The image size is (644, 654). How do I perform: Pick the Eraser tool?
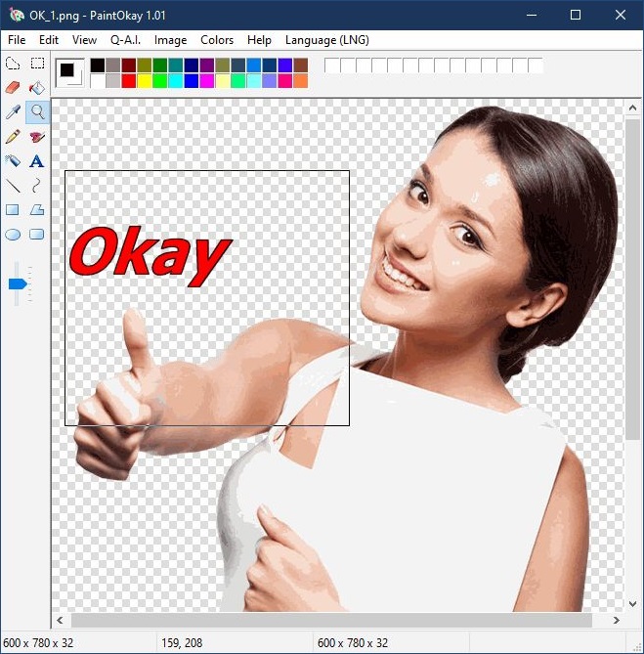click(x=13, y=88)
